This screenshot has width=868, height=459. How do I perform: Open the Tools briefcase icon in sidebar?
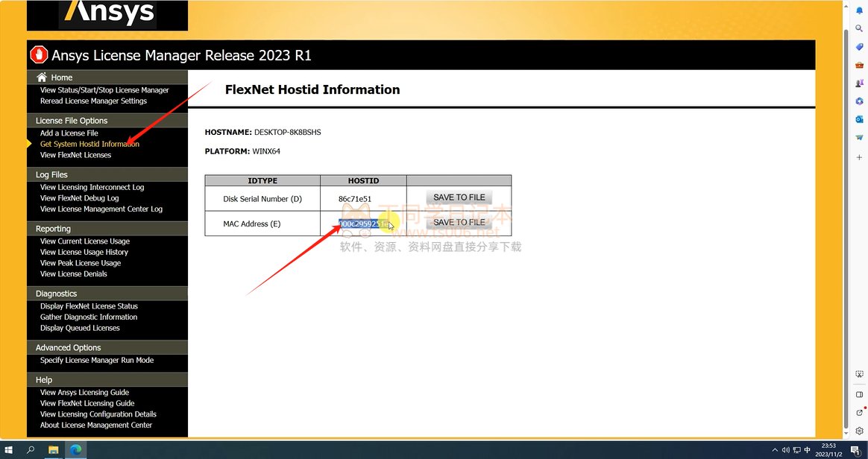[x=859, y=65]
